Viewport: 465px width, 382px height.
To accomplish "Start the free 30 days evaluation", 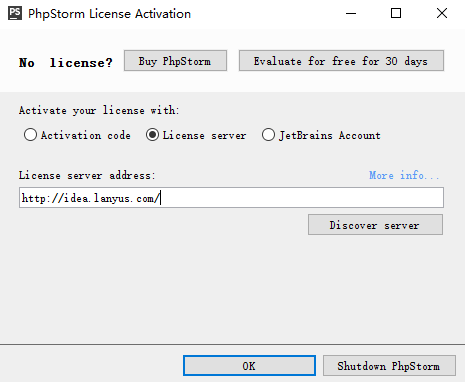I will (x=341, y=61).
